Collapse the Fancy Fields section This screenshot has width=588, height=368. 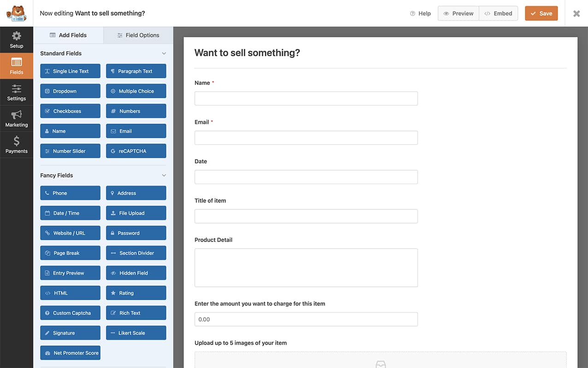click(x=164, y=175)
